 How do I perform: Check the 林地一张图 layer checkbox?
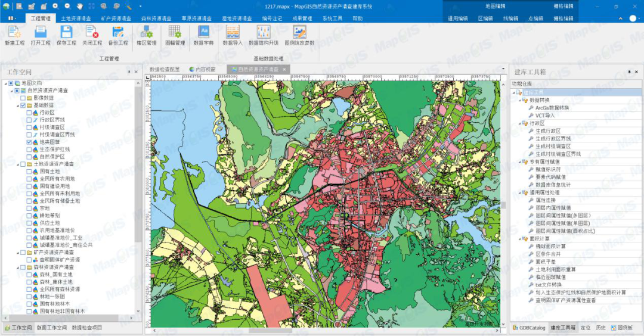click(x=29, y=297)
